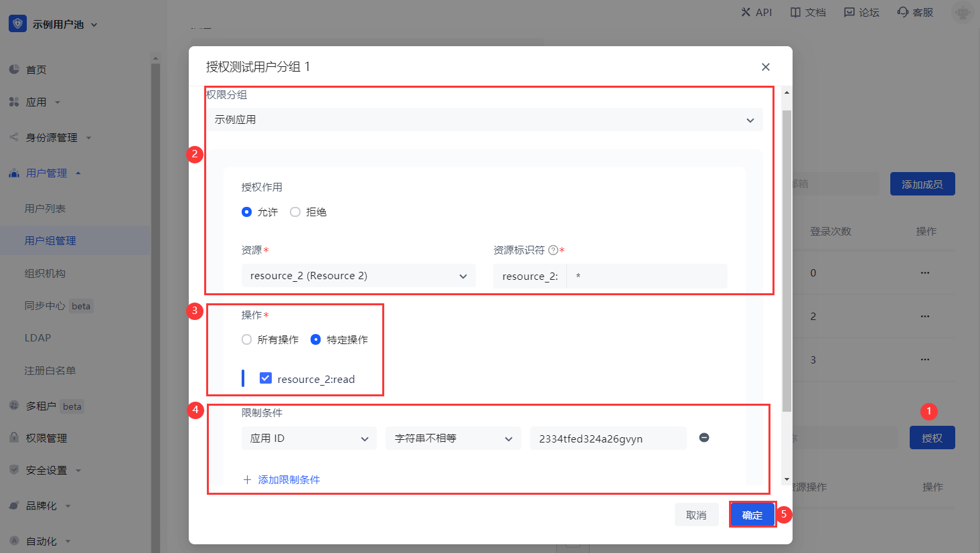980x553 pixels.
Task: Click the 客服 customer service headset icon
Action: click(903, 12)
